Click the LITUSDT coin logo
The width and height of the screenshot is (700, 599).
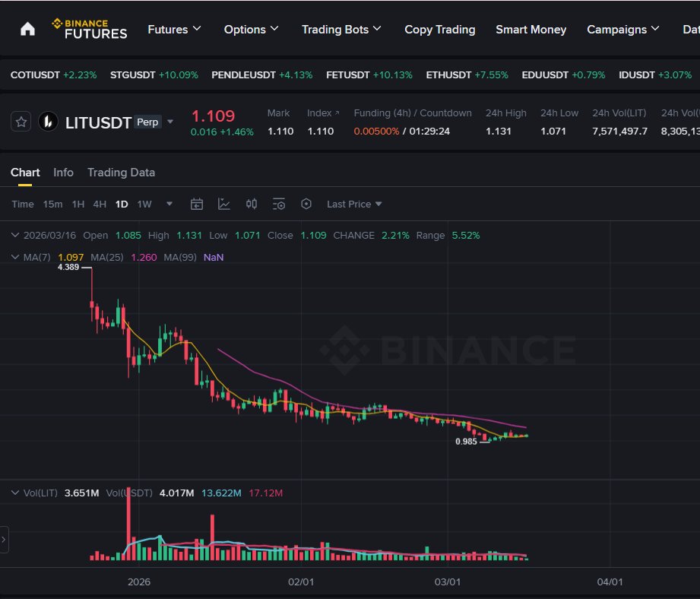point(48,122)
